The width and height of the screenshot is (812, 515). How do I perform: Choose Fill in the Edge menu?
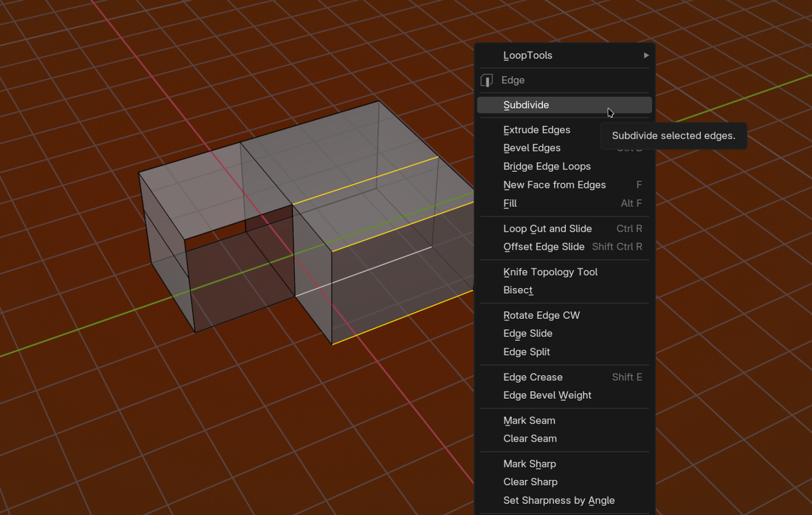pos(565,204)
